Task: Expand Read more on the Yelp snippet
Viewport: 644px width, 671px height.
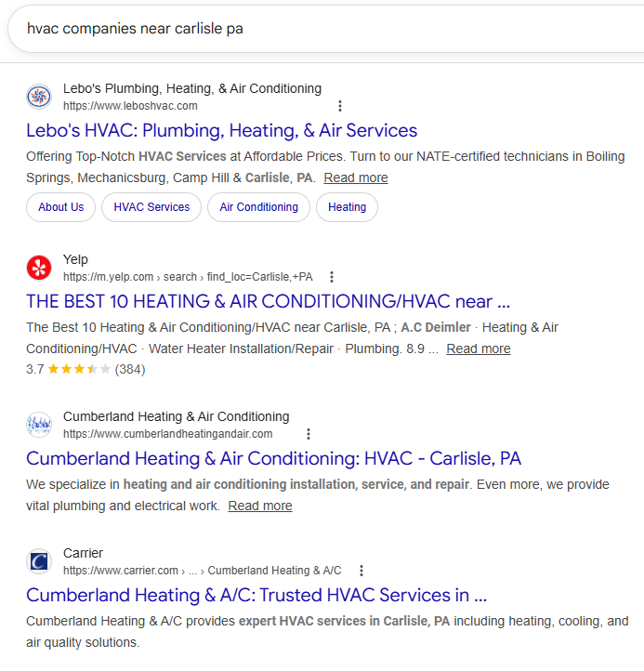Action: pos(478,349)
